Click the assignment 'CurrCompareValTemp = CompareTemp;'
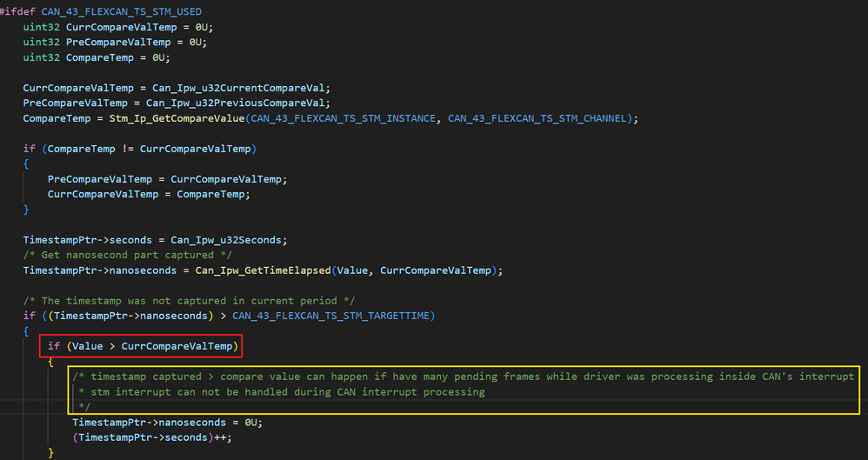Viewport: 868px width, 460px height. pyautogui.click(x=149, y=194)
